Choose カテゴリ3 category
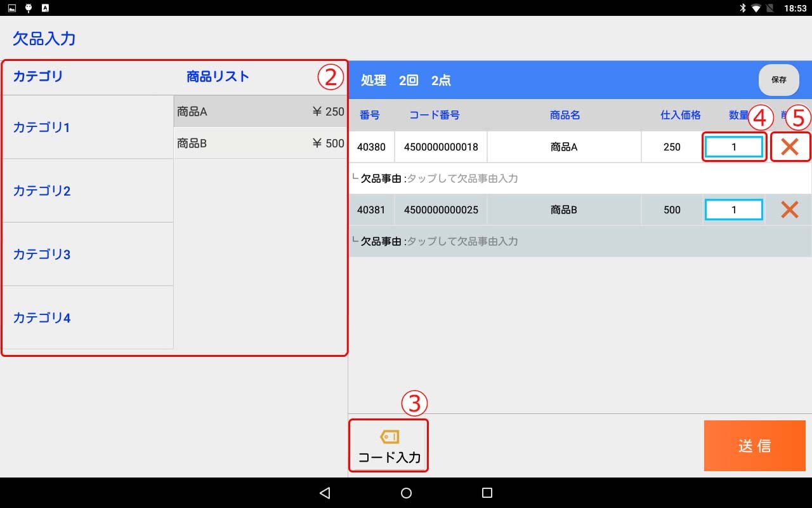Viewport: 812px width, 508px height. click(88, 254)
